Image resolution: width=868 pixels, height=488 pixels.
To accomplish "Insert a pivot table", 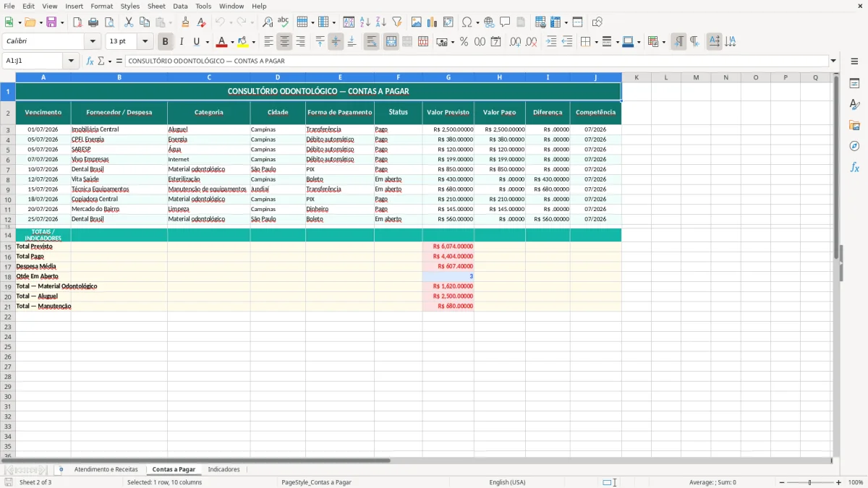I will [448, 22].
